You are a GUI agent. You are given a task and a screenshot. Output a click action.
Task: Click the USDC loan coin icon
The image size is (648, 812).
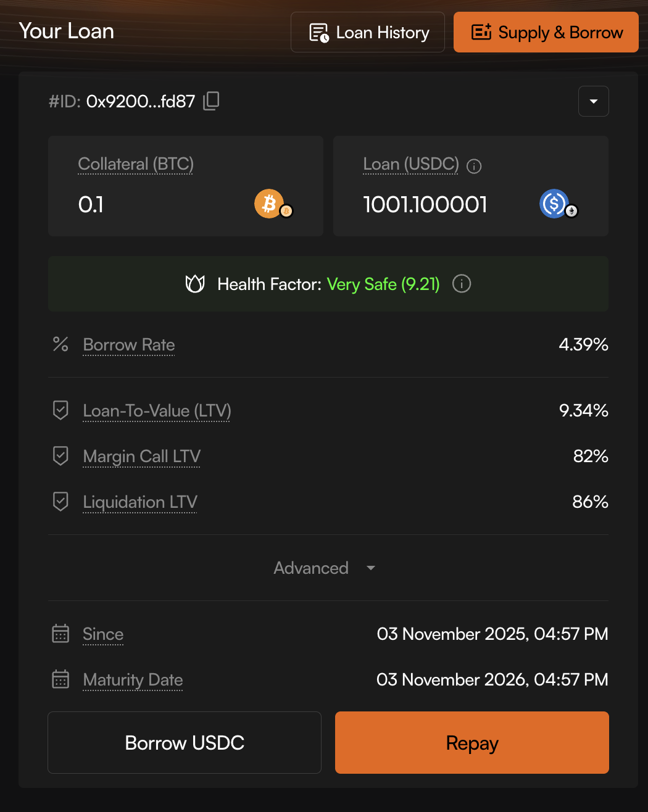pos(554,204)
